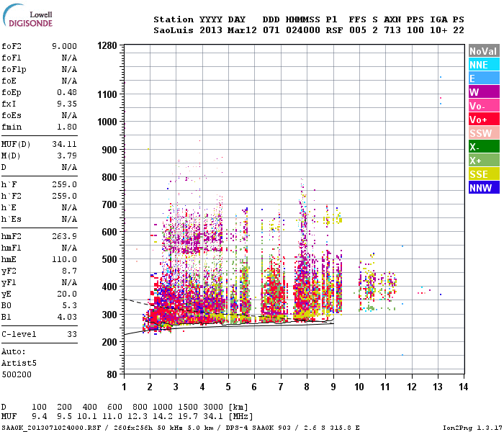Click the Mar12 date in header
This screenshot has width=504, height=432.
click(242, 30)
